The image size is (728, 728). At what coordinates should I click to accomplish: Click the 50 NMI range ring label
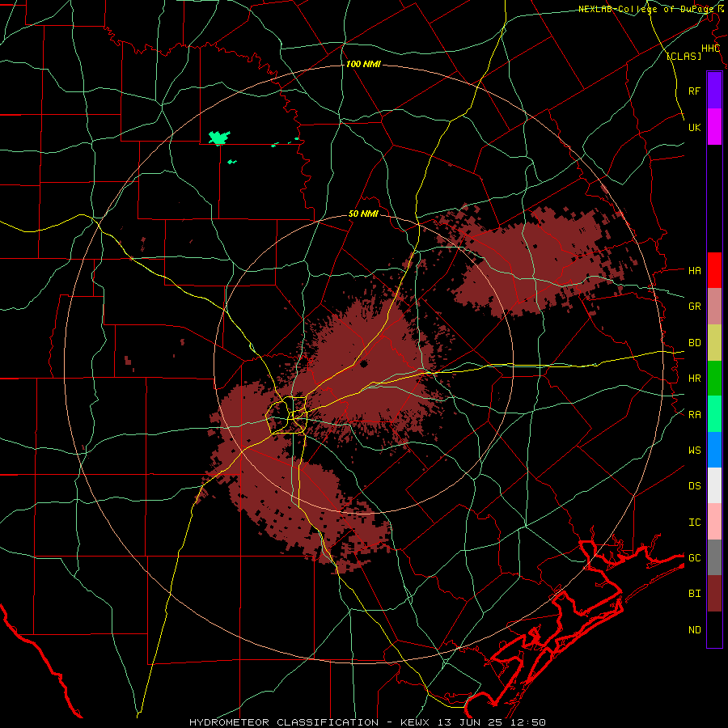[363, 214]
